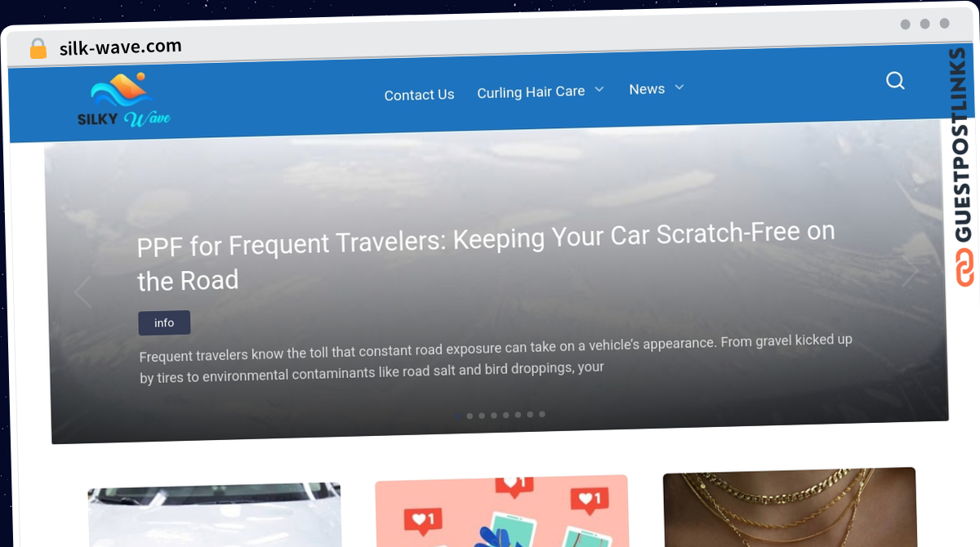Click the Silky Wave logo
This screenshot has width=980, height=547.
(124, 101)
